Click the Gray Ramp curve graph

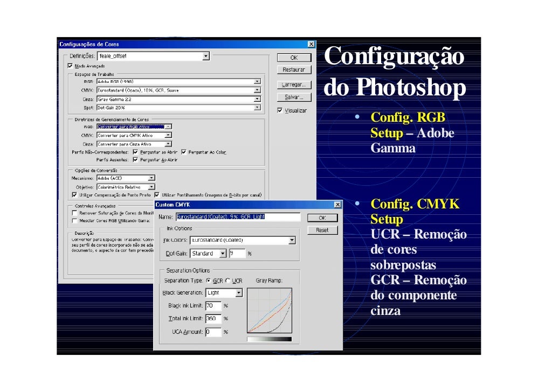pyautogui.click(x=270, y=311)
